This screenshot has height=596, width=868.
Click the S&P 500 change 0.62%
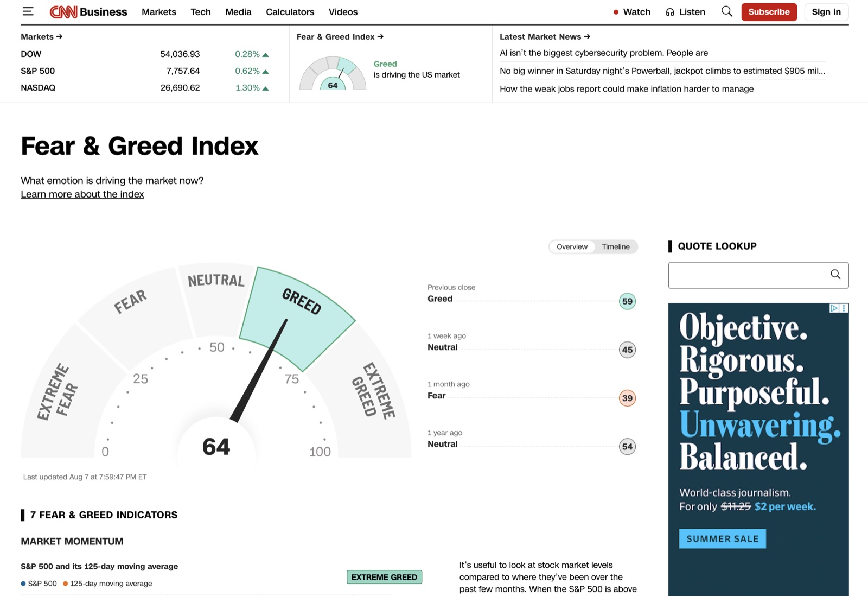pyautogui.click(x=252, y=71)
